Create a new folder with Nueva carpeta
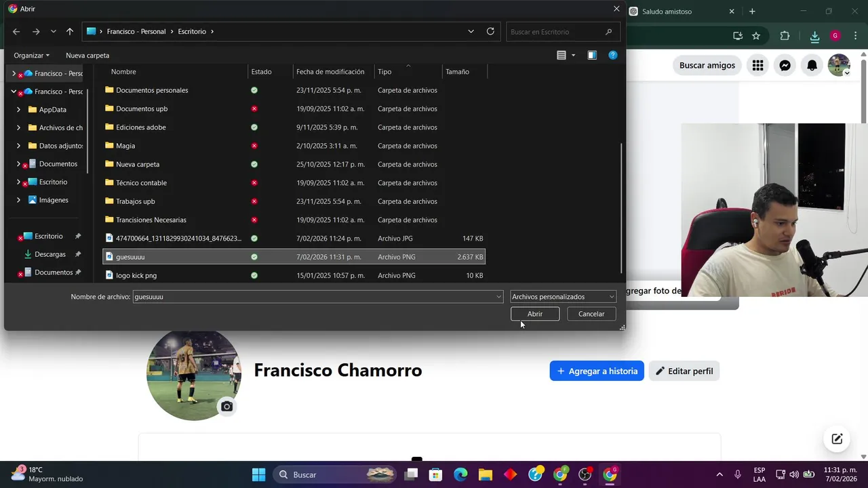The image size is (868, 488). point(87,56)
